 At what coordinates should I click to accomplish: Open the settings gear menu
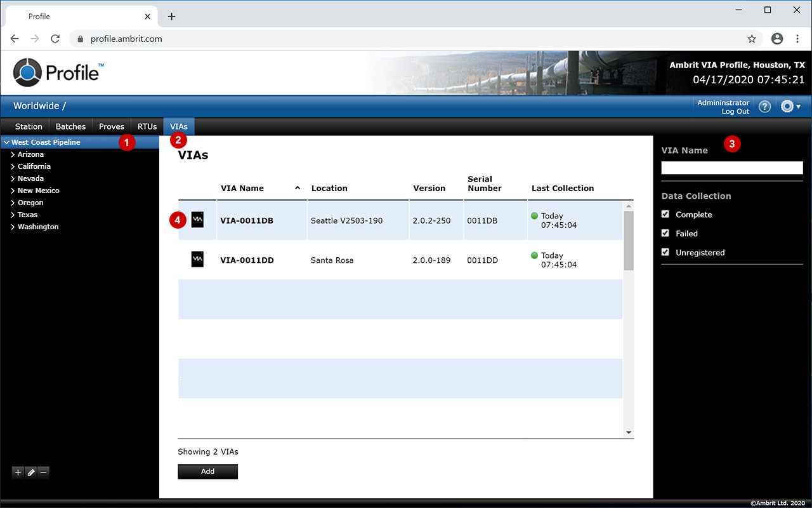click(790, 107)
